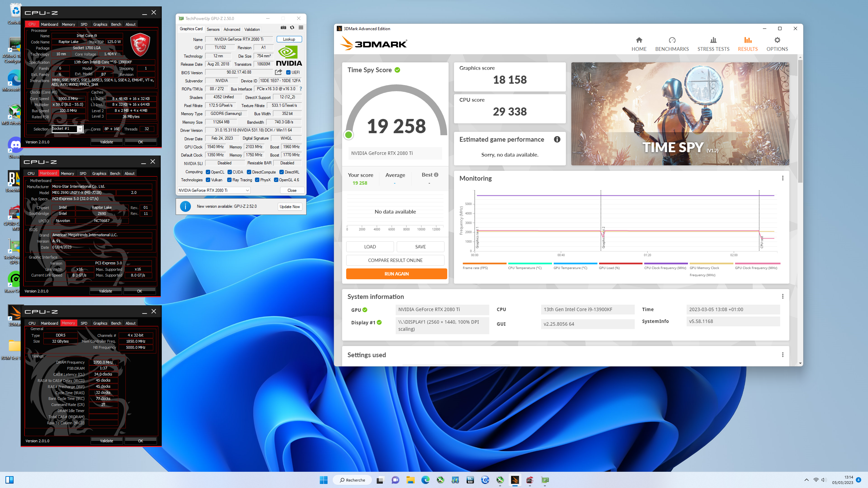The width and height of the screenshot is (868, 488).
Task: Toggle the OpenGL 4.6 checkbox
Action: [276, 180]
